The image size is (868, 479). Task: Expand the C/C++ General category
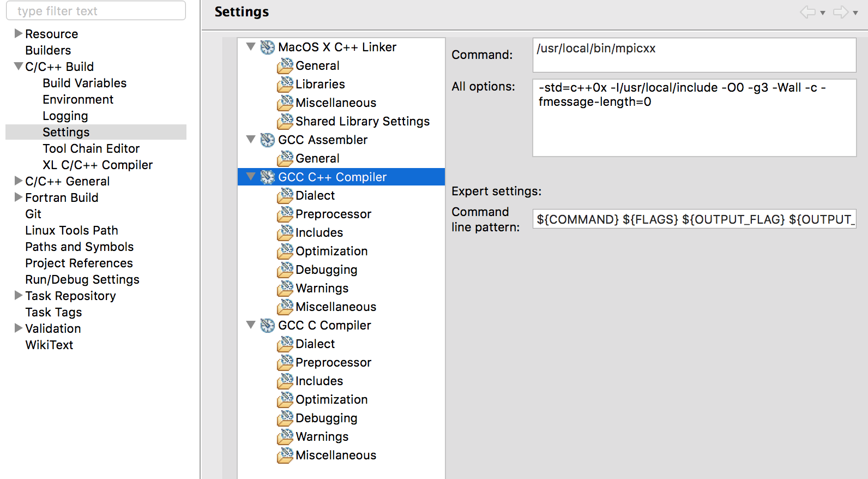click(19, 181)
